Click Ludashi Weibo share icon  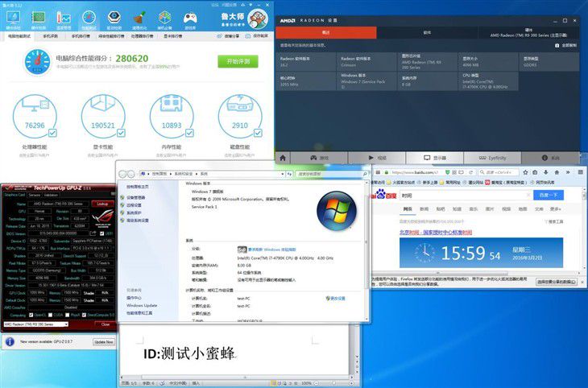pyautogui.click(x=220, y=36)
